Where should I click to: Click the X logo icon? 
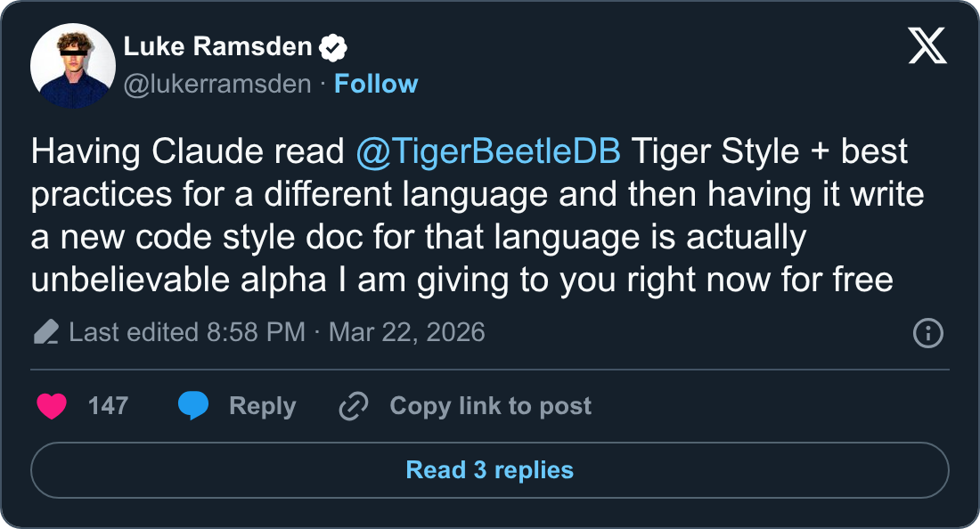(x=927, y=45)
